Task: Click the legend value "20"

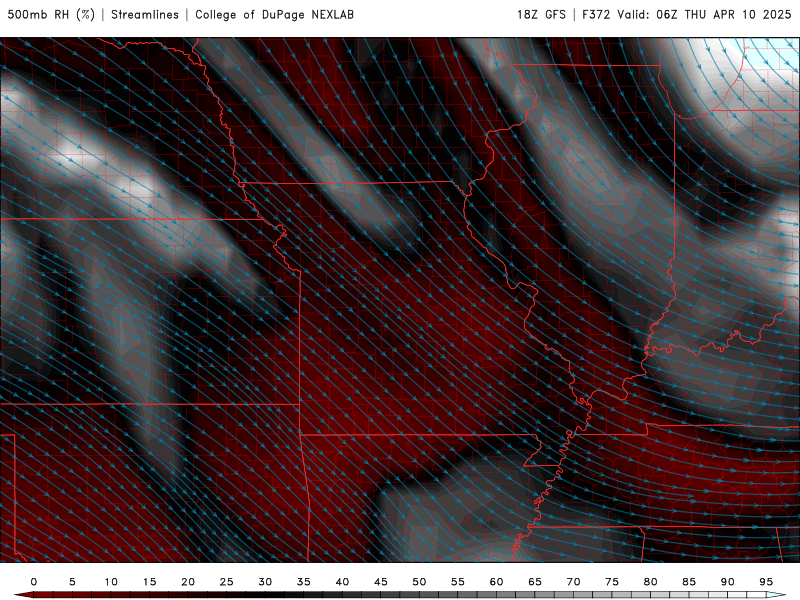Action: [188, 582]
